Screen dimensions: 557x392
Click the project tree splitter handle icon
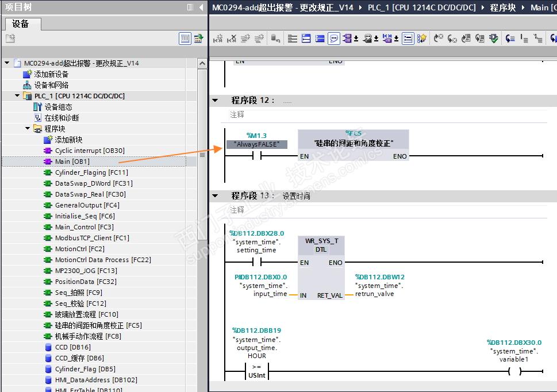click(202, 155)
